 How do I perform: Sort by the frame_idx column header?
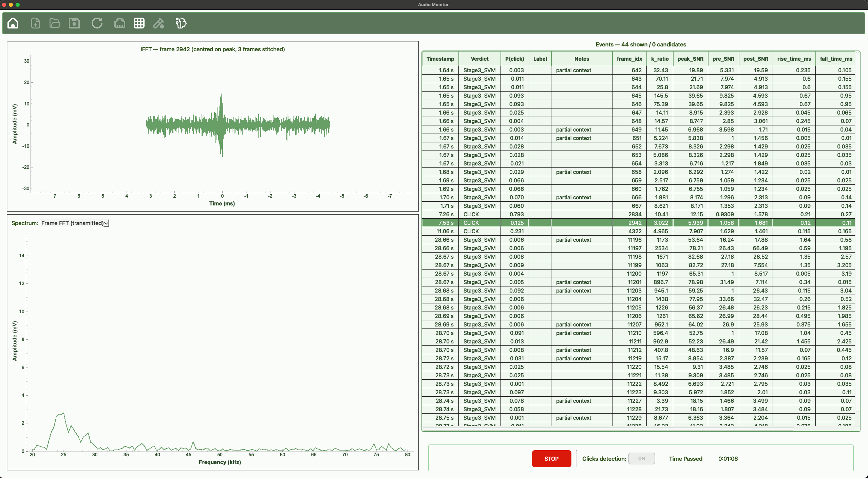pos(629,59)
